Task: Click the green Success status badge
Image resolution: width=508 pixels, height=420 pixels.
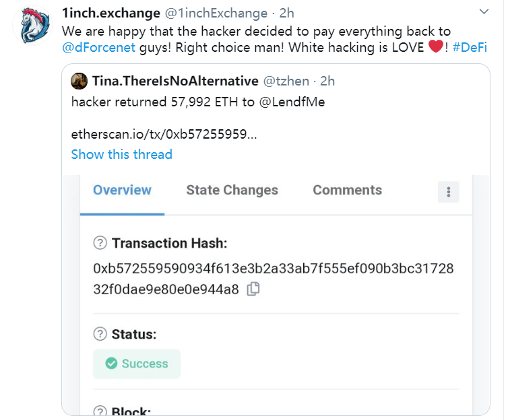Action: point(137,363)
